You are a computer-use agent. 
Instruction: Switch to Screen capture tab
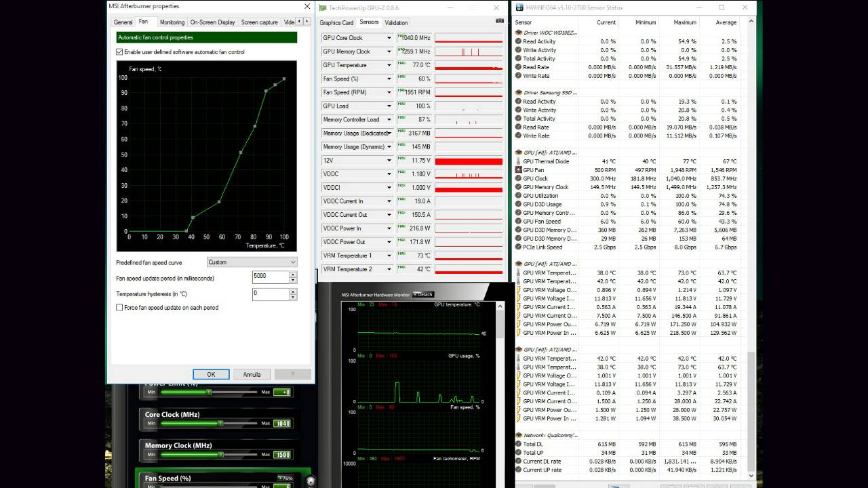pyautogui.click(x=260, y=22)
